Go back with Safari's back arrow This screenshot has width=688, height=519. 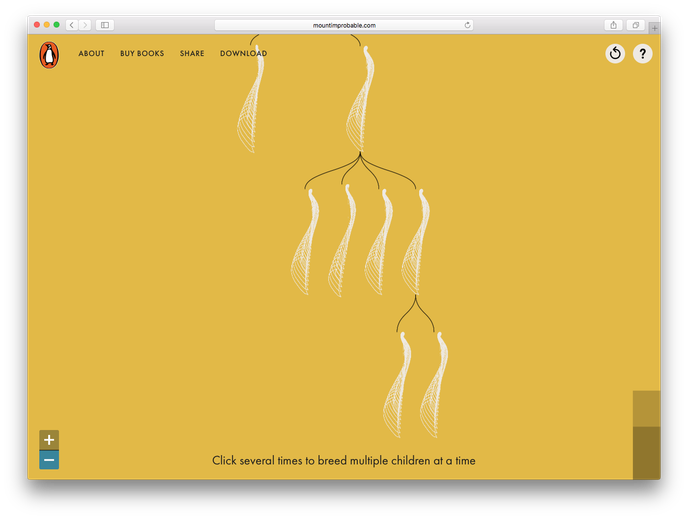tap(71, 25)
